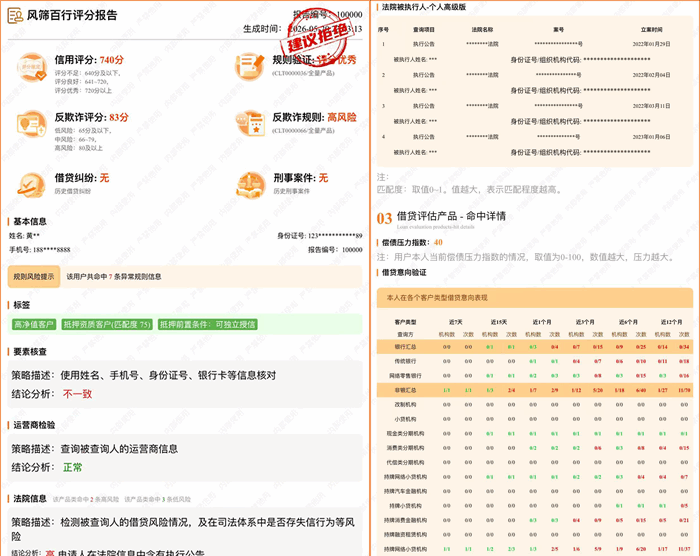Click the 序号 column header
Viewport: 700px width, 556px height.
tap(383, 29)
